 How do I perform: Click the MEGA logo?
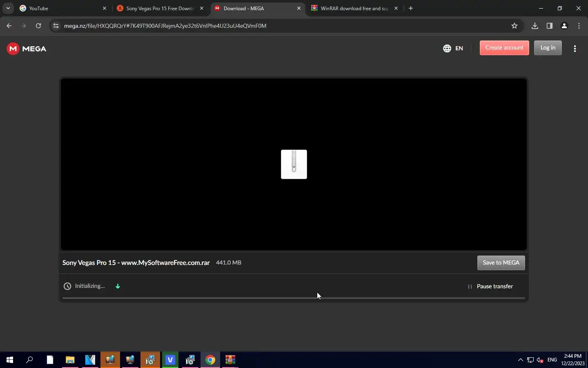click(27, 49)
